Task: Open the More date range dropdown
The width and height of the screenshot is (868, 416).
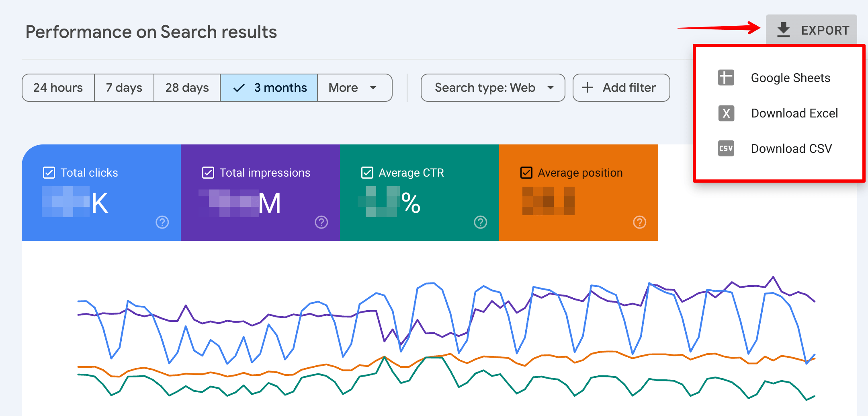Action: [354, 87]
